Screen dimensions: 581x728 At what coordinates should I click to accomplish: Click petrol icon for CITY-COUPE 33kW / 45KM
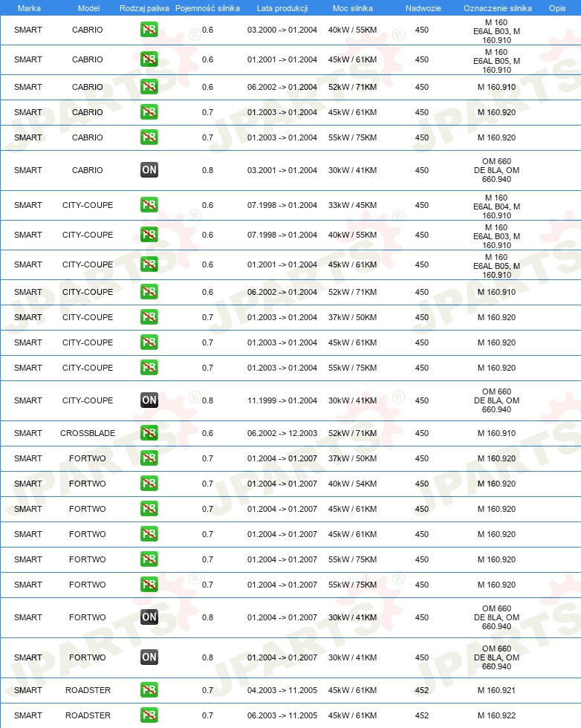pos(149,205)
